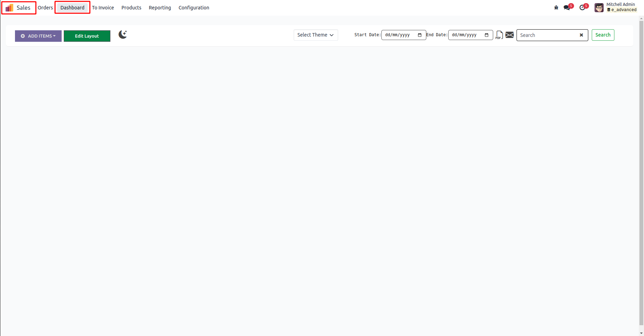Open the debug bug icon menu
Viewport: 644px width, 336px height.
556,8
